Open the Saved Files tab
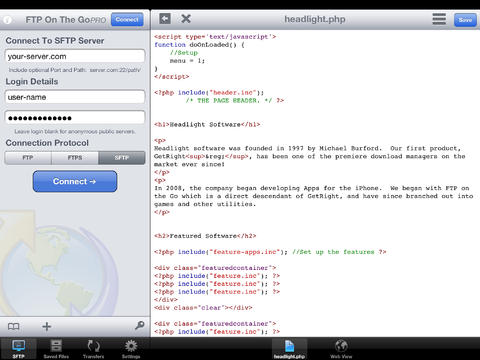This screenshot has height=360, width=480. coord(56,349)
